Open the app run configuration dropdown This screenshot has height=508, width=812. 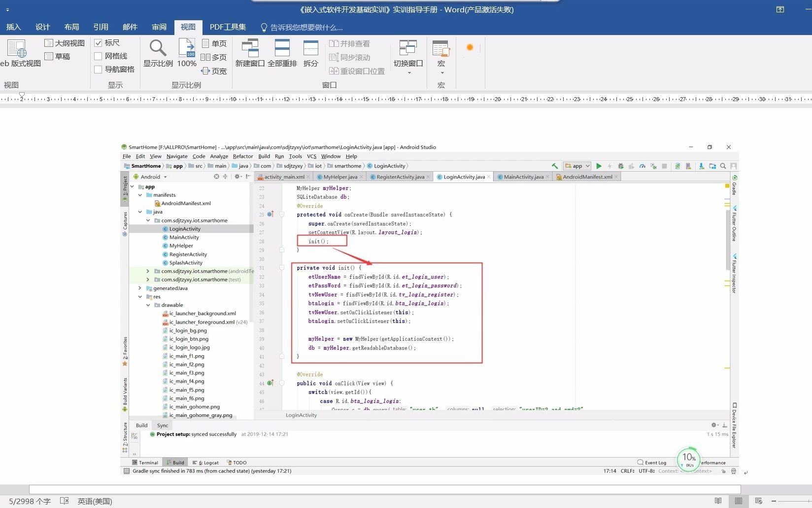pyautogui.click(x=577, y=166)
